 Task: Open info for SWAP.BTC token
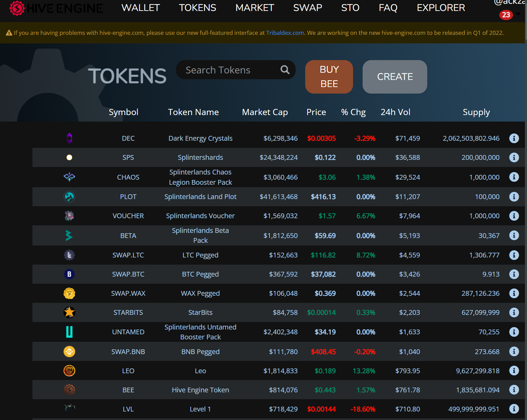coord(514,274)
